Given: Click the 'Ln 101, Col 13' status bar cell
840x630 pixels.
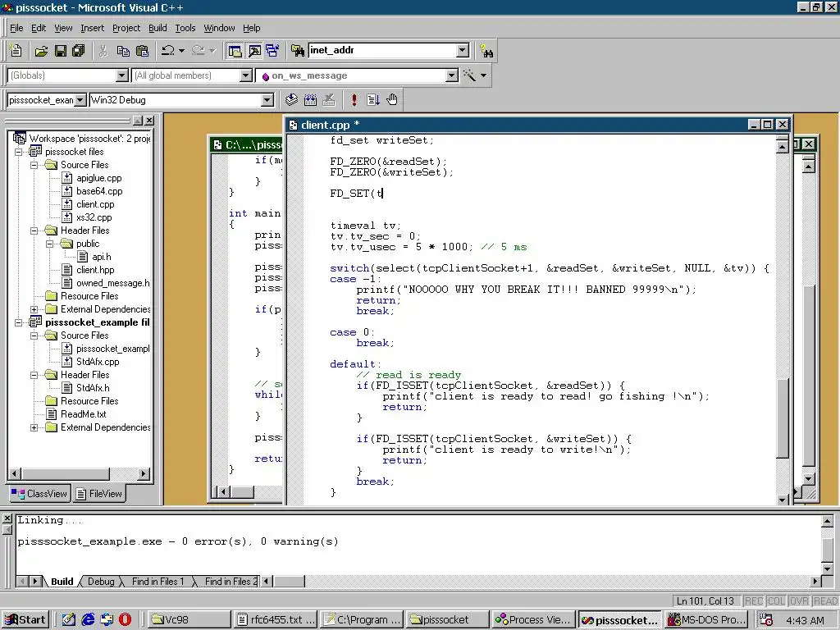Looking at the screenshot, I should tap(705, 601).
